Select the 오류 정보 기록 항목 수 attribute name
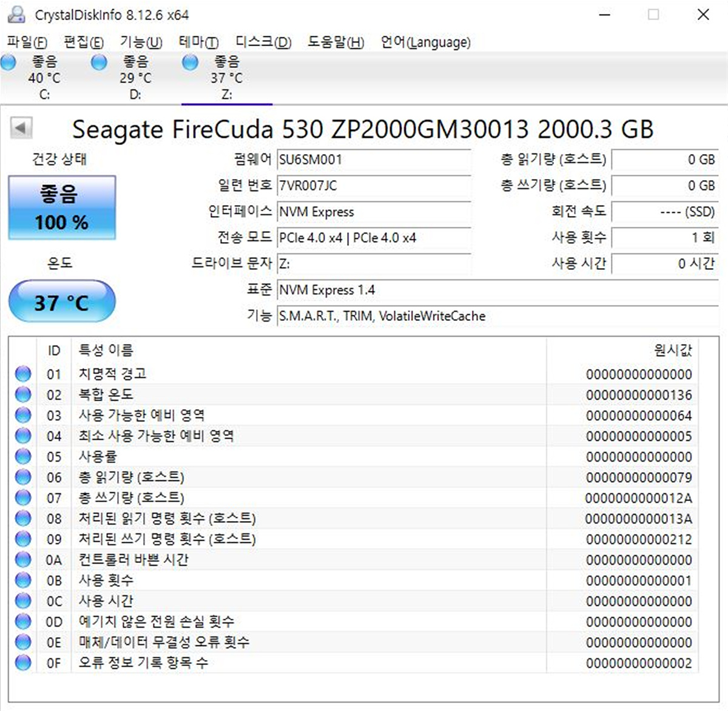 point(143,662)
